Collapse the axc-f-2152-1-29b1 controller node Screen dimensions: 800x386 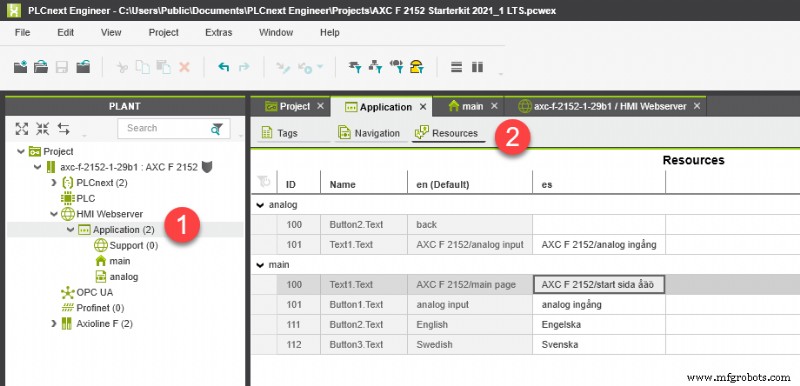pyautogui.click(x=37, y=167)
